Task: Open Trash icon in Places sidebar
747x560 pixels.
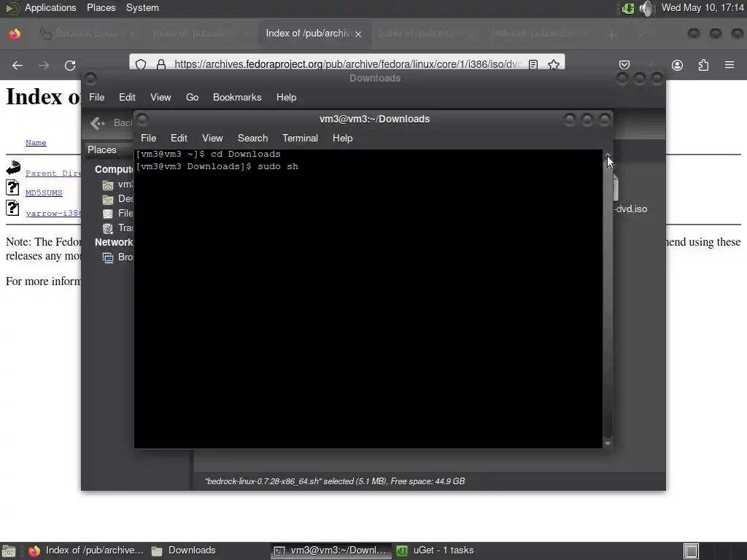Action: point(108,228)
